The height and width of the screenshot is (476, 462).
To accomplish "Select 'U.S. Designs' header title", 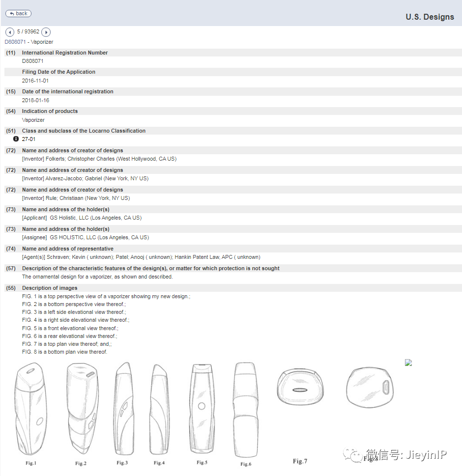I will [430, 17].
